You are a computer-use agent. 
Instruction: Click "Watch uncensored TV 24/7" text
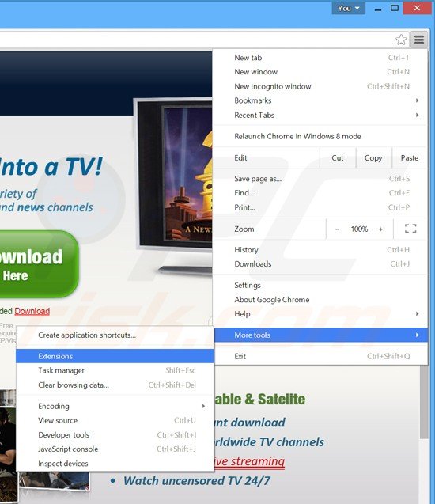(197, 481)
